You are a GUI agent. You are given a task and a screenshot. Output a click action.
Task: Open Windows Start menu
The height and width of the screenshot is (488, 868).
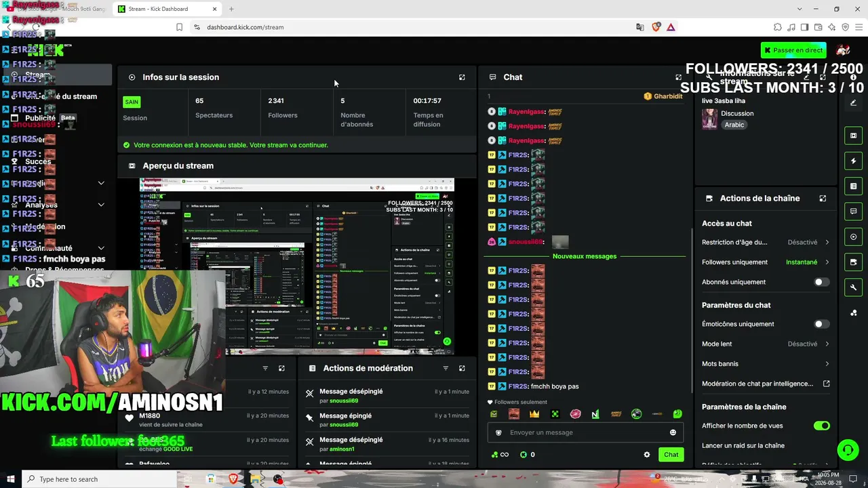coord(11,479)
